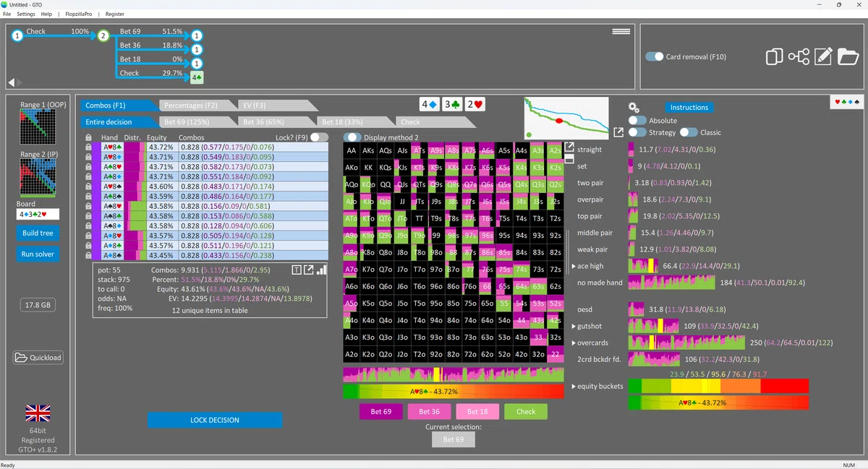This screenshot has height=469, width=868.
Task: Open the Settings menu
Action: (x=26, y=14)
